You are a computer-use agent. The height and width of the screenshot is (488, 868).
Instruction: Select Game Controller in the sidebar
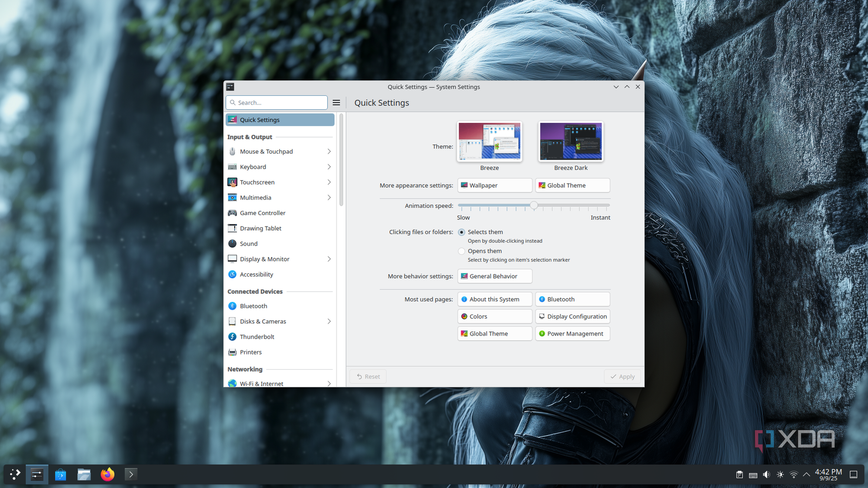[263, 212]
